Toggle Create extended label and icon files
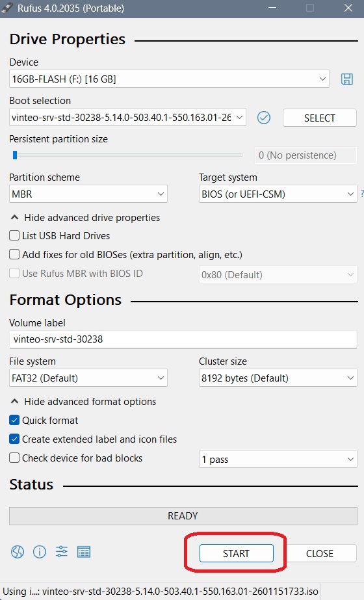Screen dimensions: 364x600 point(14,439)
